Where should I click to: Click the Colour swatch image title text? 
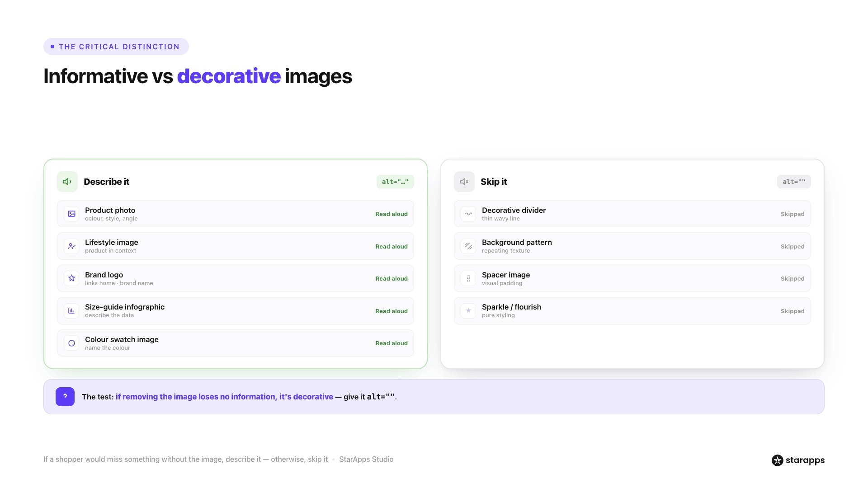[x=122, y=339]
